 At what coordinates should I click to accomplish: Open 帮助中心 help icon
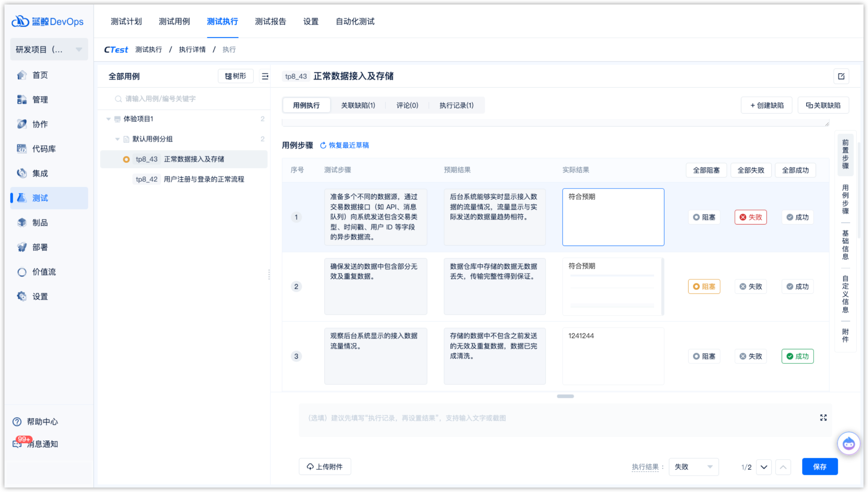point(17,422)
